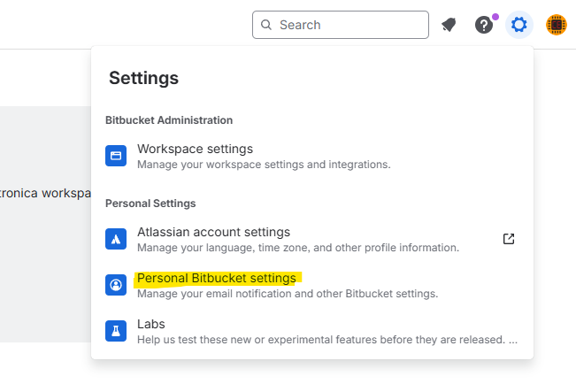Open the Help question mark menu
Image resolution: width=576 pixels, height=392 pixels.
tap(484, 25)
